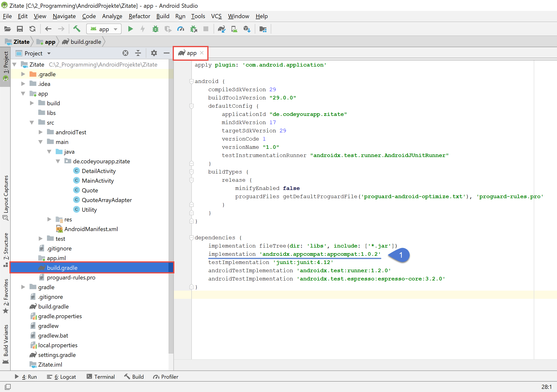Toggle the Layout Captures side panel
This screenshot has width=557, height=392.
pos(6,198)
